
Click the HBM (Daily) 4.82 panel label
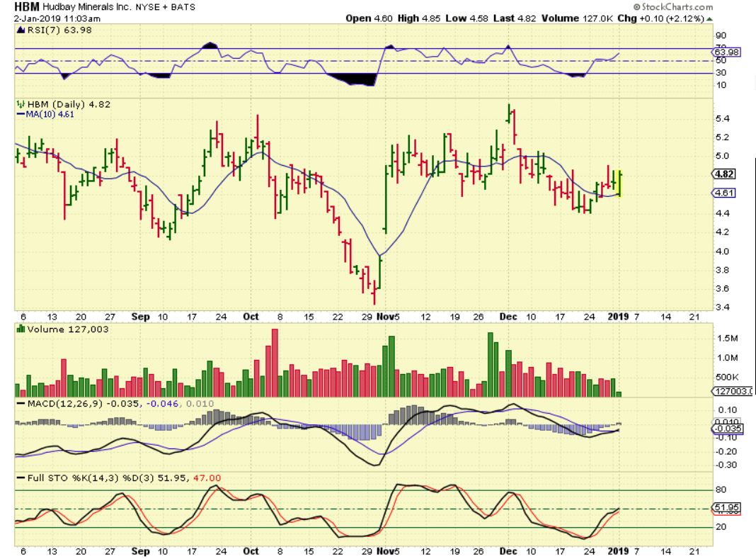click(69, 104)
